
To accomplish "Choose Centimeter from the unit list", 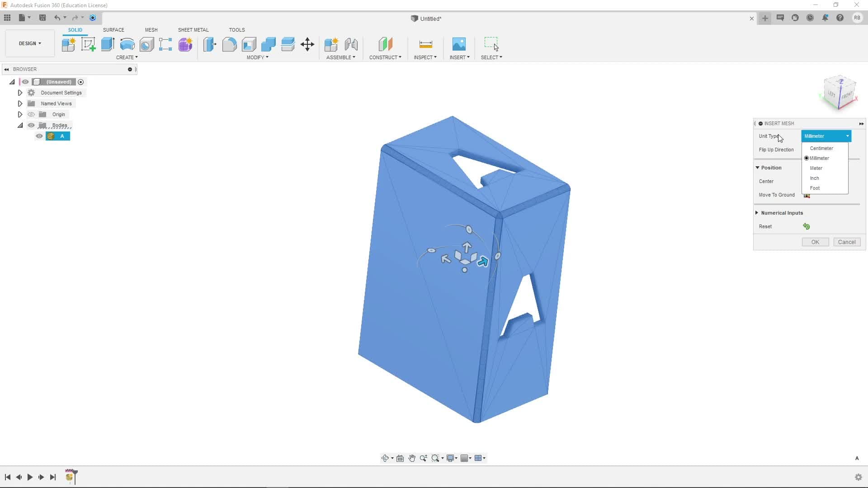I will tap(821, 148).
